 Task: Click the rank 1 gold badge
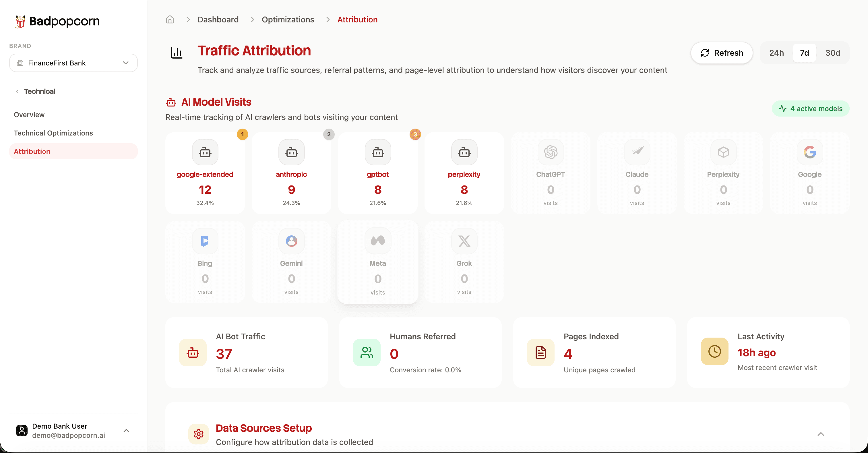(242, 134)
